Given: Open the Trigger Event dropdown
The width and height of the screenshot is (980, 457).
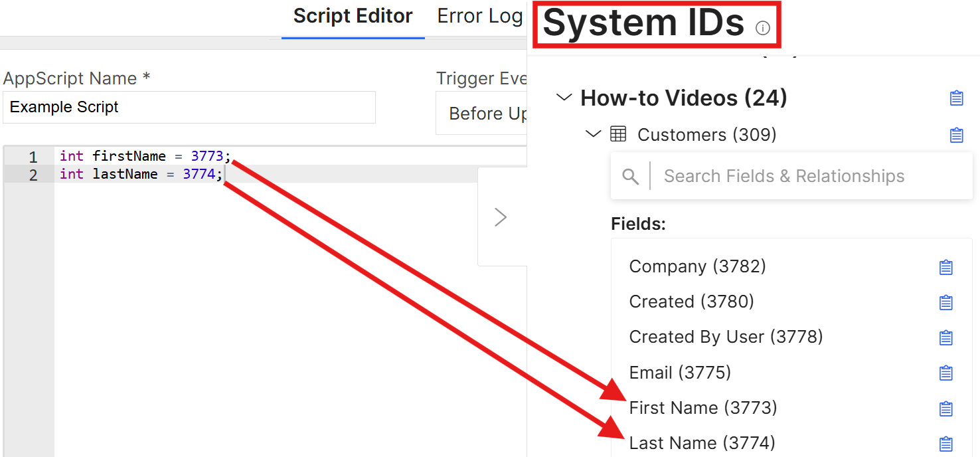Looking at the screenshot, I should point(481,114).
